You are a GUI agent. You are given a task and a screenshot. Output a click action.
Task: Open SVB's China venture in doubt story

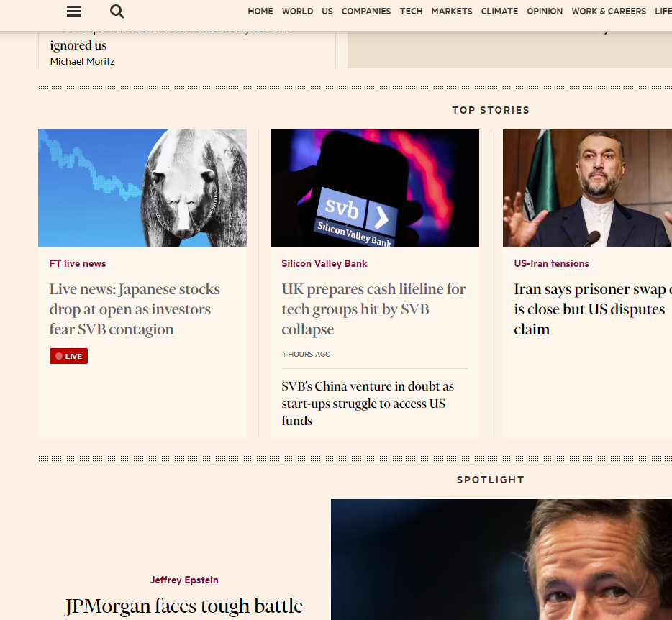pos(368,404)
